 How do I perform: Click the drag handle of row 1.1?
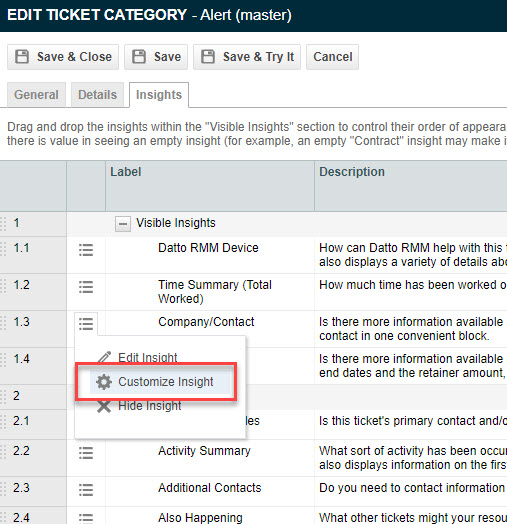[3, 249]
